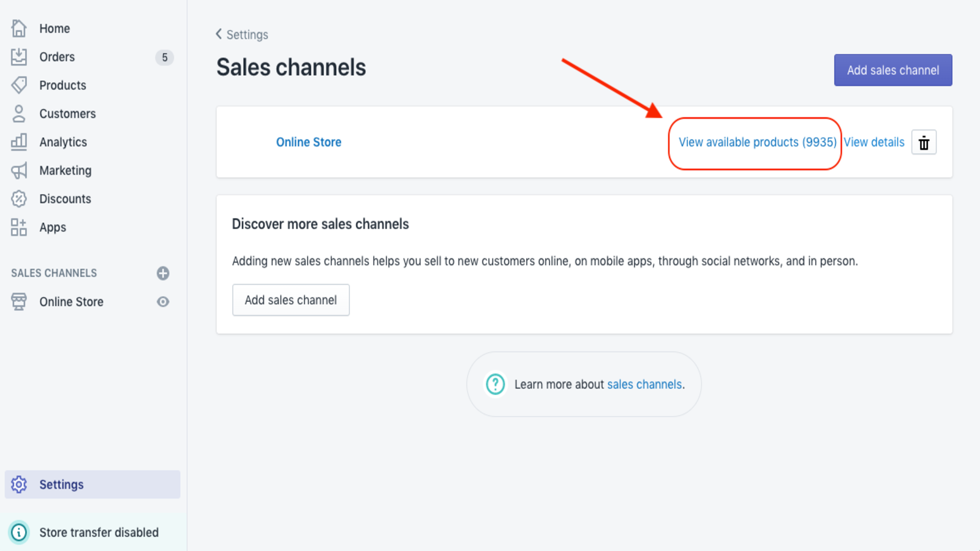The image size is (980, 551).
Task: Click the blue Add sales channel button
Action: pos(892,70)
